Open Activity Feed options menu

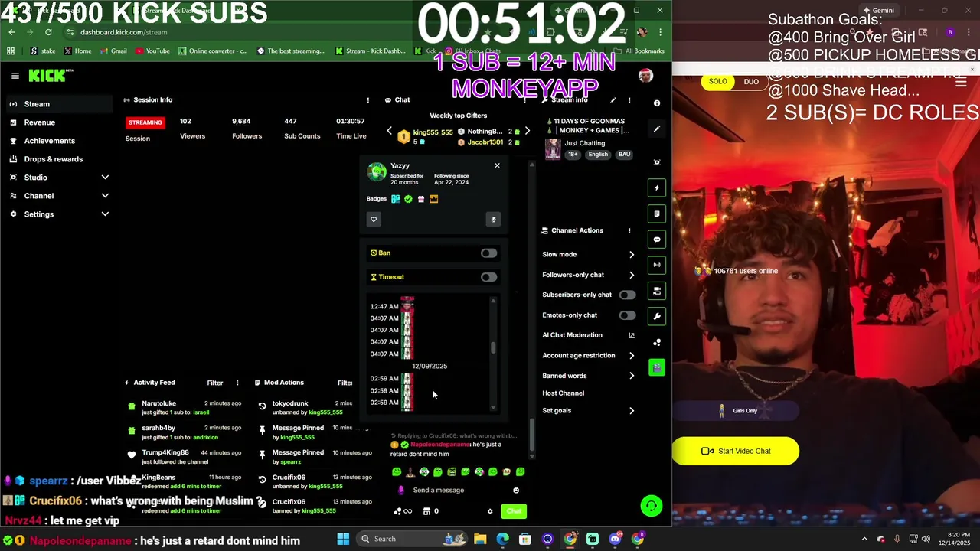[x=237, y=383]
